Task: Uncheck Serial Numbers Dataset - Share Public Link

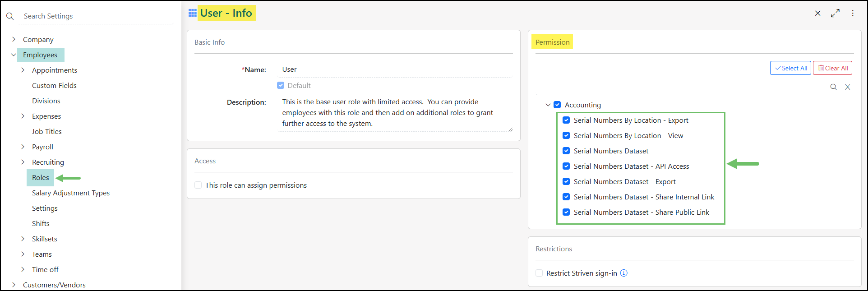Action: (566, 212)
